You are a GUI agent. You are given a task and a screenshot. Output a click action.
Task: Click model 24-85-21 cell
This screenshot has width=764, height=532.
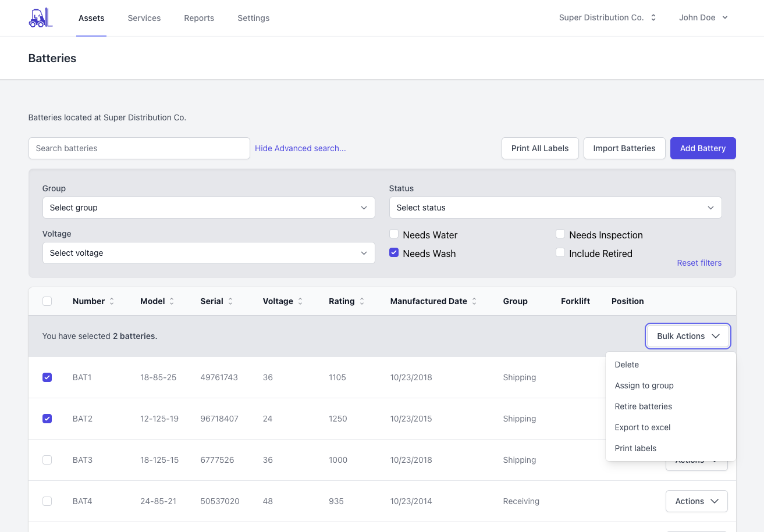[158, 501]
